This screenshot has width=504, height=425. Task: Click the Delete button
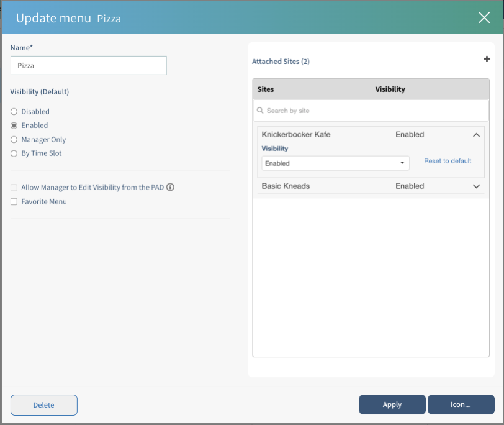(43, 405)
